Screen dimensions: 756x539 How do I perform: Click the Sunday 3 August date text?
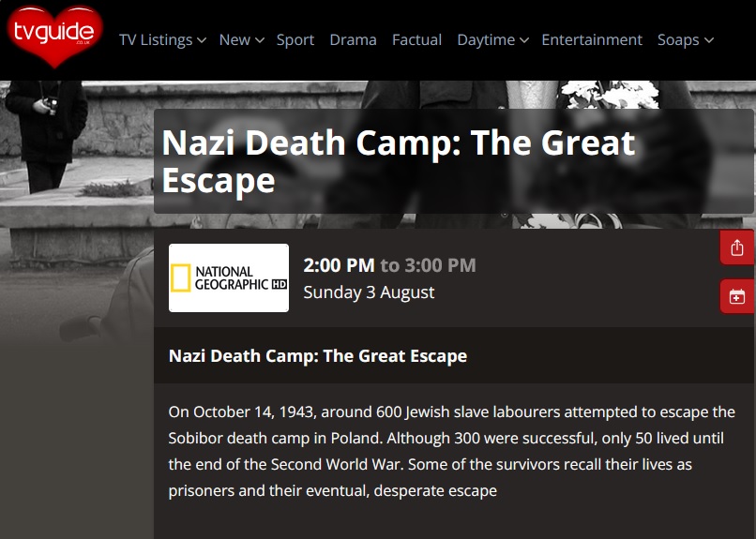coord(369,292)
